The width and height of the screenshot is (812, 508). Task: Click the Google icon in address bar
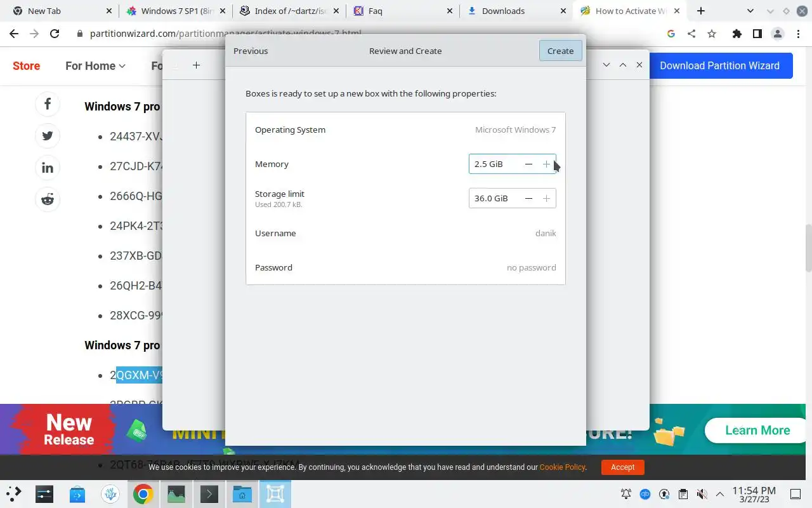click(671, 34)
